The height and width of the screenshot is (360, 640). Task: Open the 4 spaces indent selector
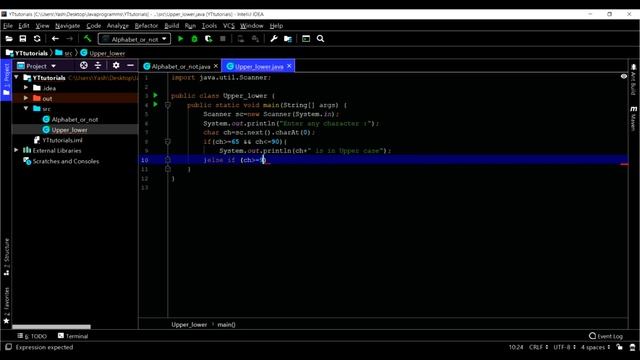click(x=596, y=347)
